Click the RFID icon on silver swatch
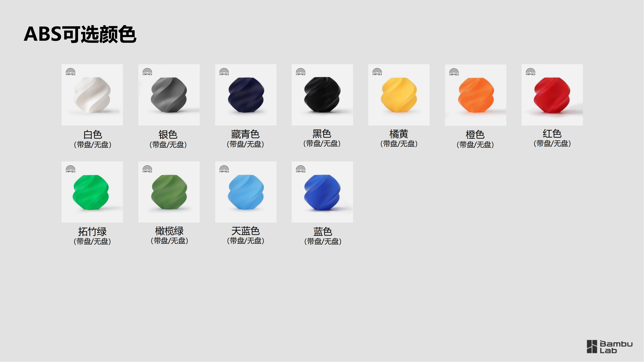 click(147, 72)
